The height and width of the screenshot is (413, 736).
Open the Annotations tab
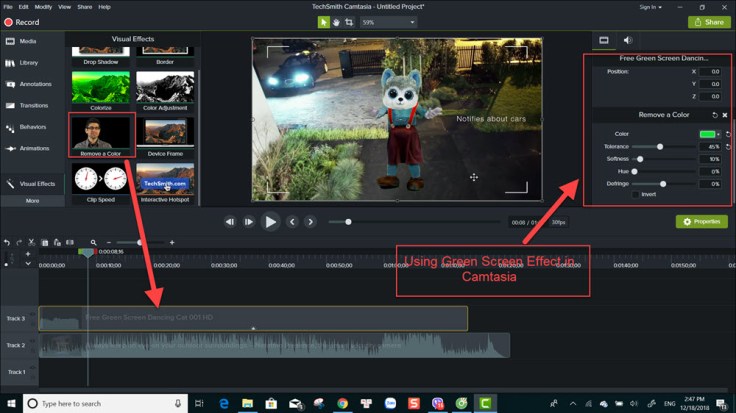point(32,84)
